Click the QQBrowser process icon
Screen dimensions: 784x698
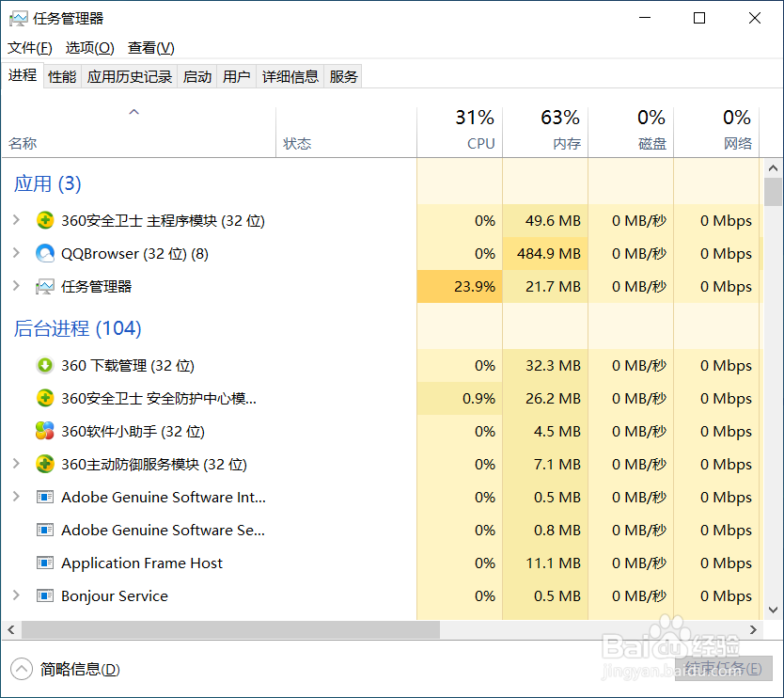click(45, 254)
